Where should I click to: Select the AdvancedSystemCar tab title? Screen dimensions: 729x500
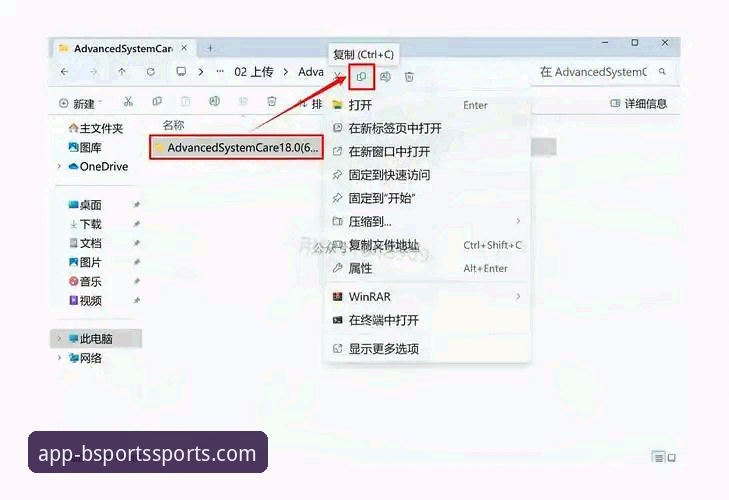click(123, 48)
